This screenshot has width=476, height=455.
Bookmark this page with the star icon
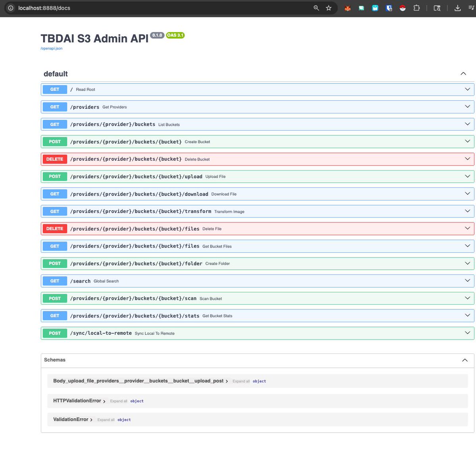328,8
